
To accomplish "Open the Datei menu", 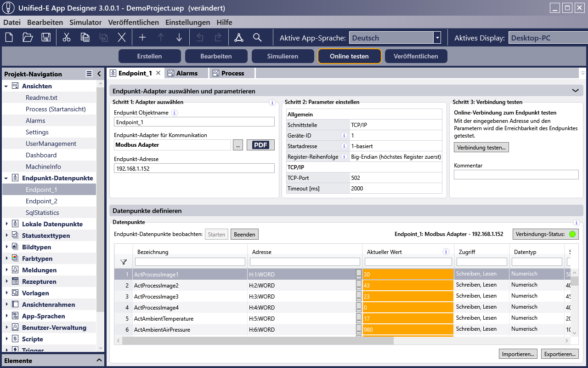I will [12, 22].
